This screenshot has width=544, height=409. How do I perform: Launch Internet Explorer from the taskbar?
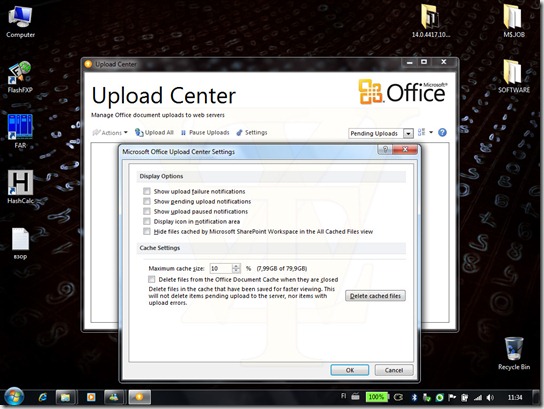point(43,397)
